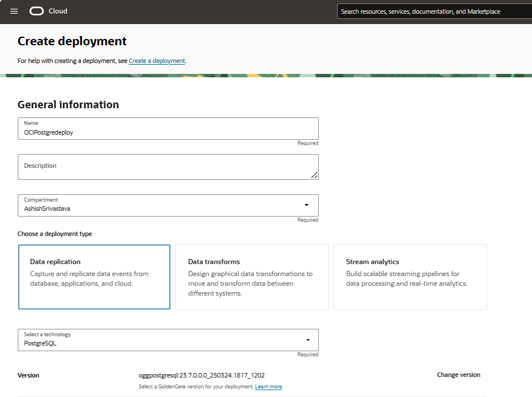
Task: Open the Learn more link under Version
Action: [x=268, y=387]
